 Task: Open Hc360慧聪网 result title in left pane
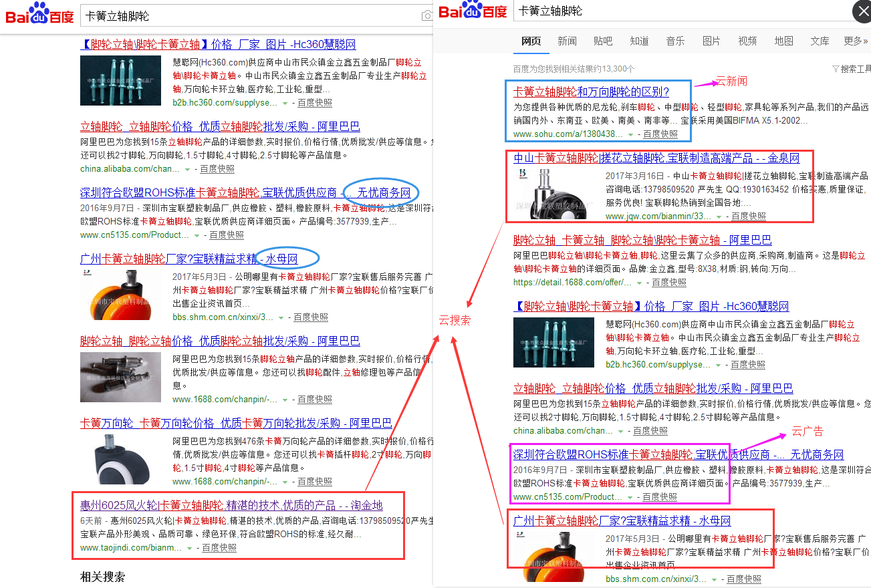[218, 45]
